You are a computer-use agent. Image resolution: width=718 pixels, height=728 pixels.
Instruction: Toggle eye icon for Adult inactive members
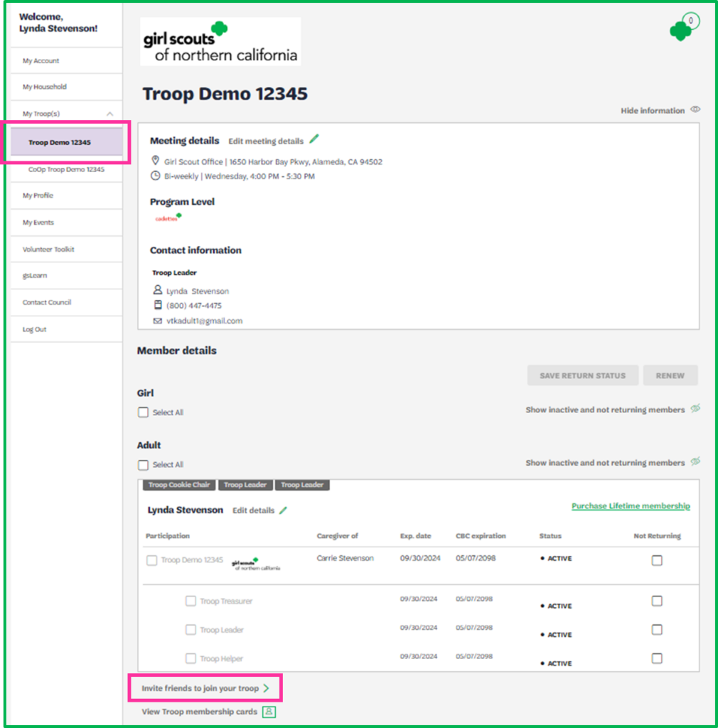pos(695,461)
